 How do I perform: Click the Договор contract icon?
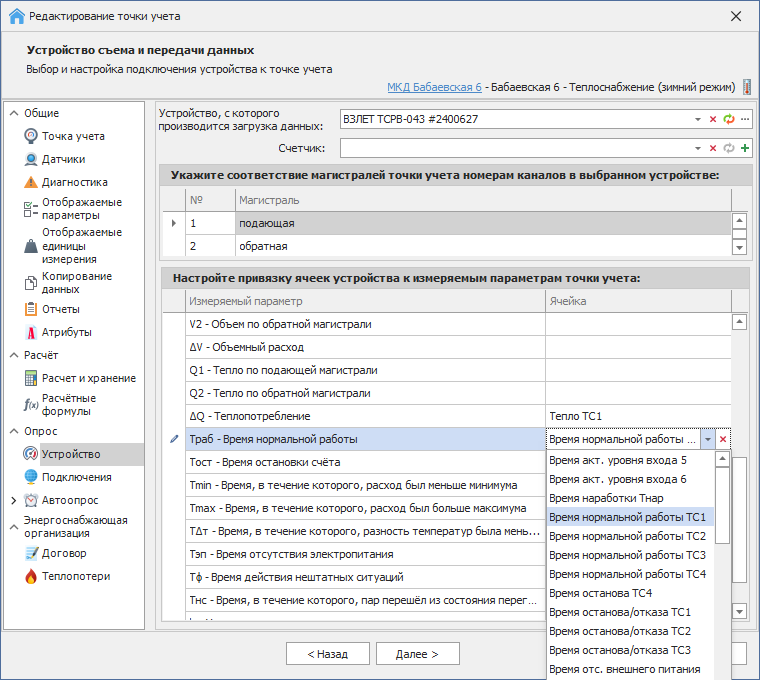pos(31,553)
